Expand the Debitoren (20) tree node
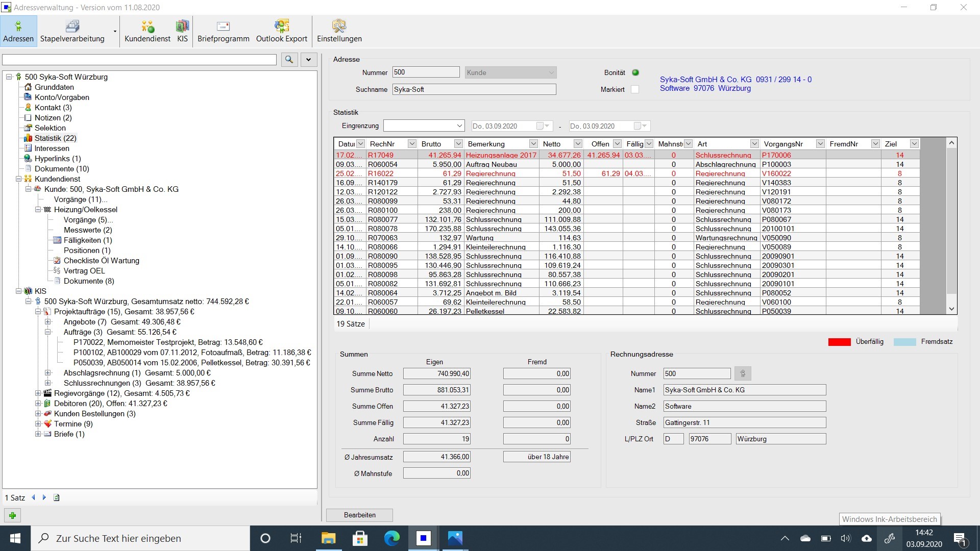 coord(38,404)
